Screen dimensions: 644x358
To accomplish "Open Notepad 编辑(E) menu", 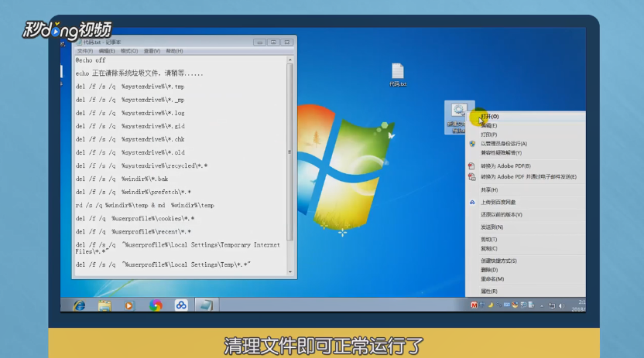I will pyautogui.click(x=107, y=51).
